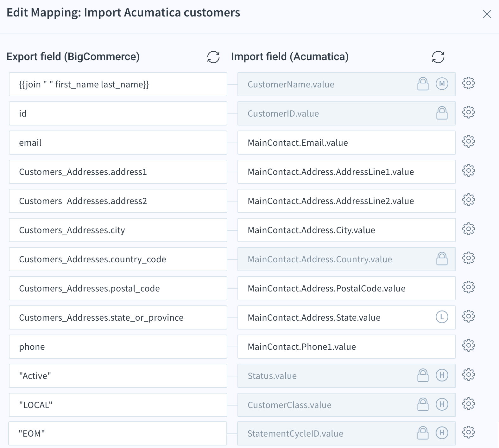Click the CustomerClass.value text in its locked field
The width and height of the screenshot is (499, 448).
[x=289, y=405]
